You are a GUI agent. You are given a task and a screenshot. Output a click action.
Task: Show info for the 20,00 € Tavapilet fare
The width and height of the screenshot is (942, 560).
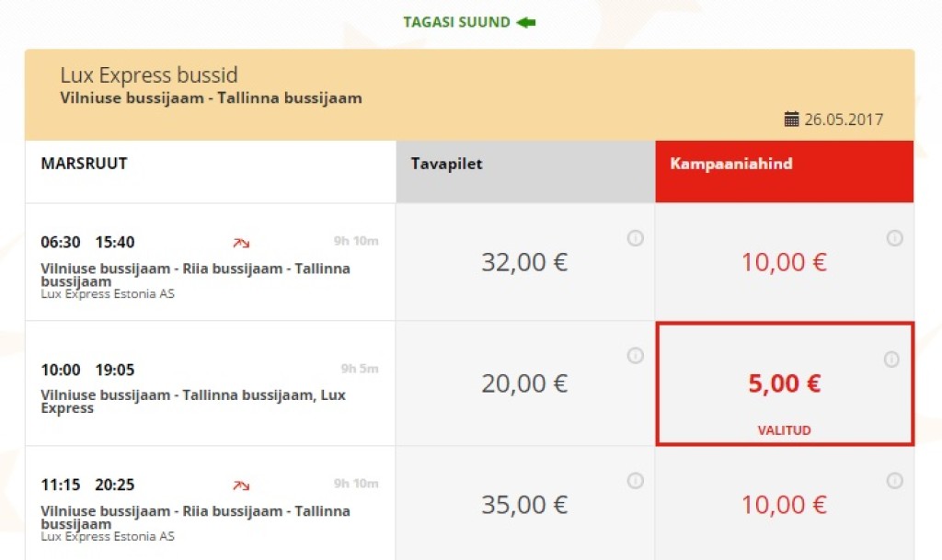point(635,355)
